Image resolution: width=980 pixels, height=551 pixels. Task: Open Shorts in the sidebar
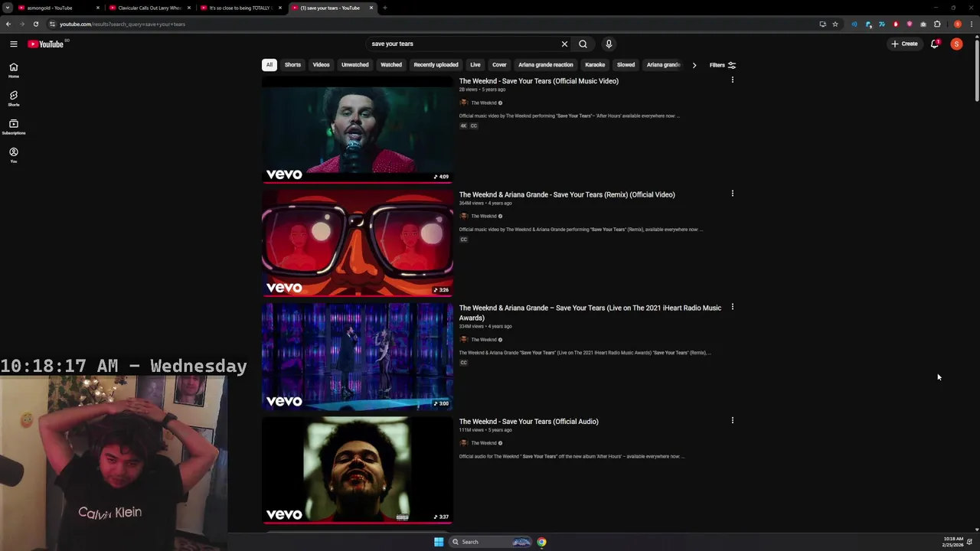point(13,99)
